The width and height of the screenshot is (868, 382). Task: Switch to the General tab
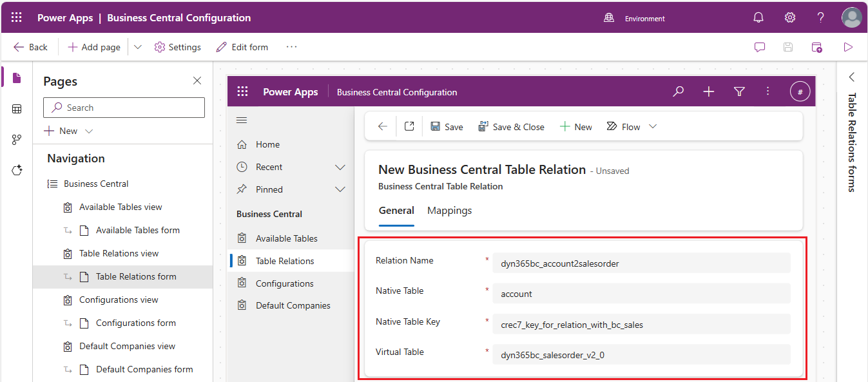(396, 210)
